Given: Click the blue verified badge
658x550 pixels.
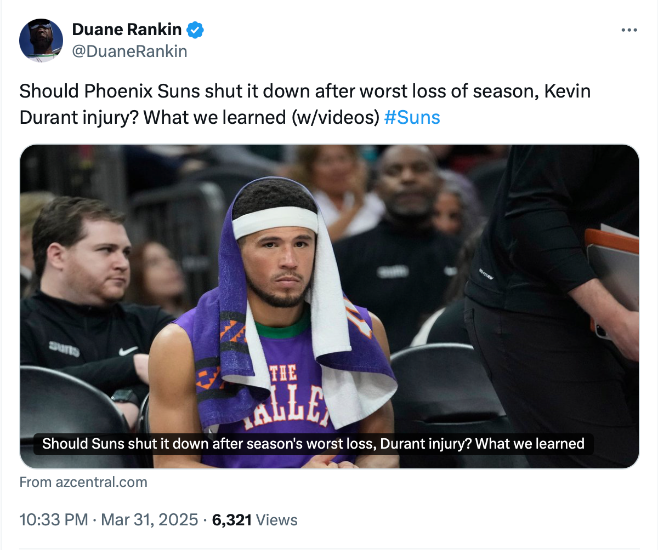Looking at the screenshot, I should 196,30.
